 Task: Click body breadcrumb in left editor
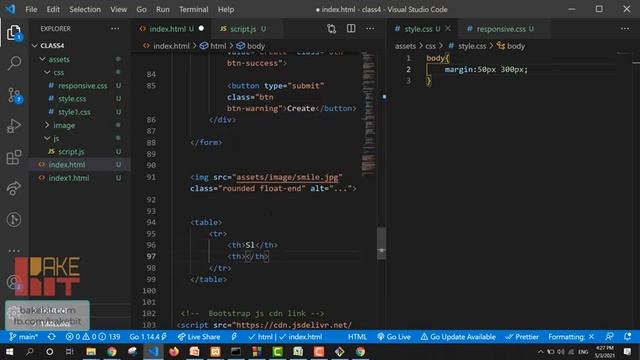251,46
